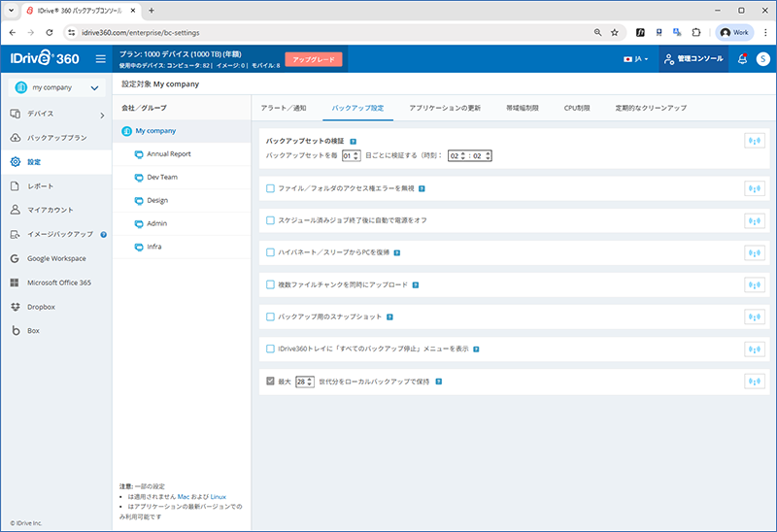
Task: Click info icon next to ハイバネート／スリープからPCを復帰
Action: (397, 252)
